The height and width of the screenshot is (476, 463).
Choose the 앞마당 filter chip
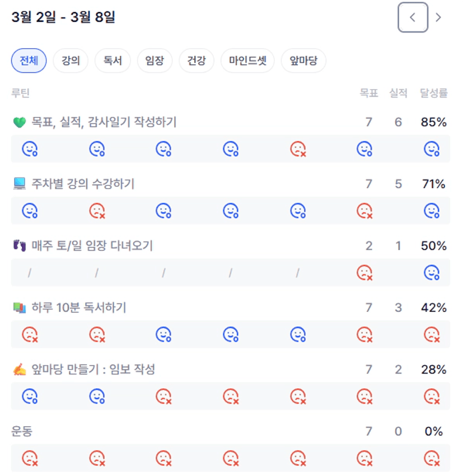(300, 61)
